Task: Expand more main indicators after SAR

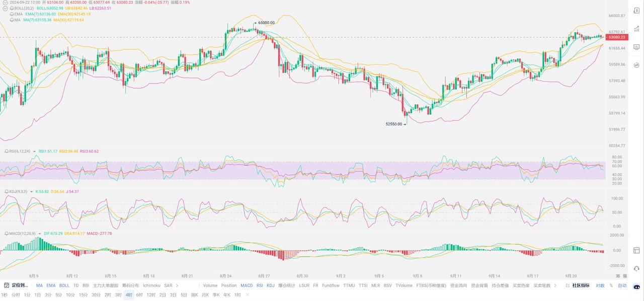Action: coord(177,285)
